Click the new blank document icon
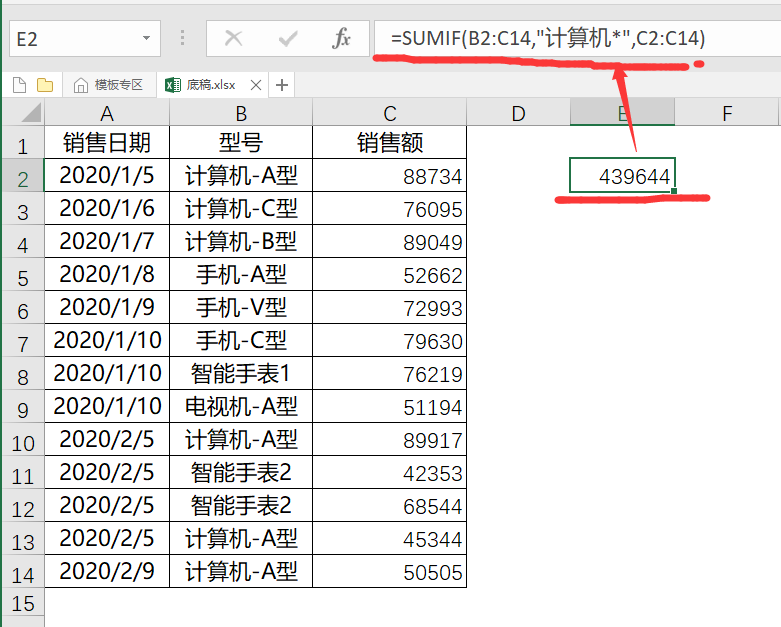The image size is (781, 627). coord(19,85)
